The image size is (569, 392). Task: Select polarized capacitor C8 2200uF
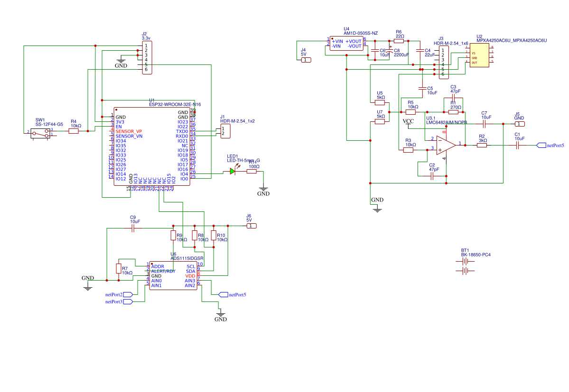click(x=389, y=51)
